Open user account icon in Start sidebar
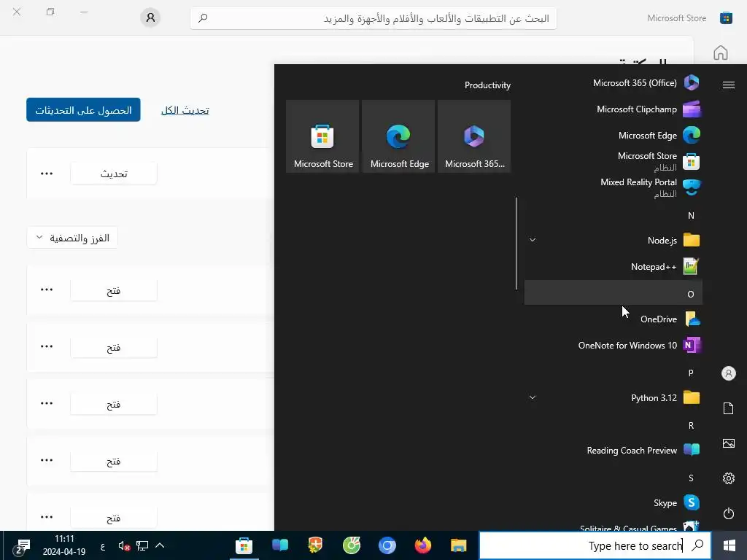747x560 pixels. pyautogui.click(x=729, y=373)
